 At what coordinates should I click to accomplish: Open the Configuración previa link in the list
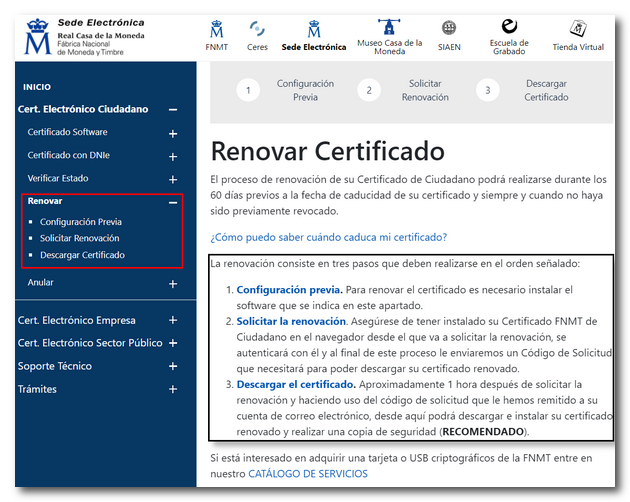coord(289,290)
